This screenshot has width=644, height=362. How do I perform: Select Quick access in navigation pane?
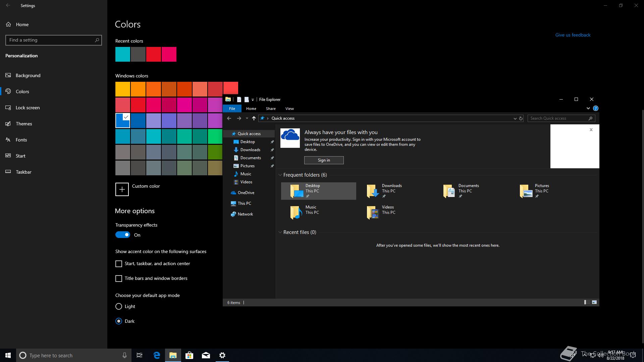pyautogui.click(x=249, y=134)
